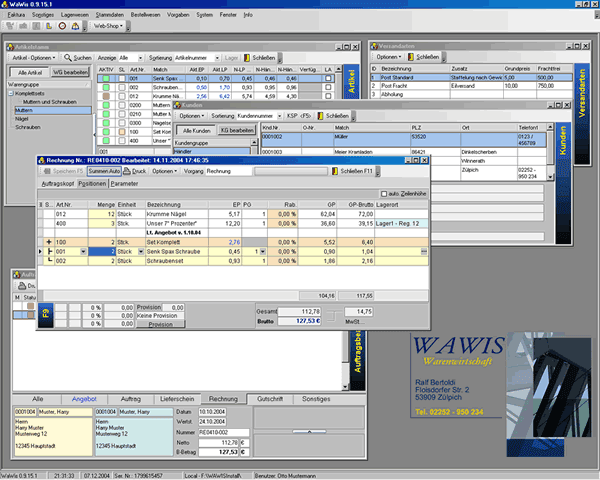Switch to the Auftragskopf tab

[x=58, y=184]
